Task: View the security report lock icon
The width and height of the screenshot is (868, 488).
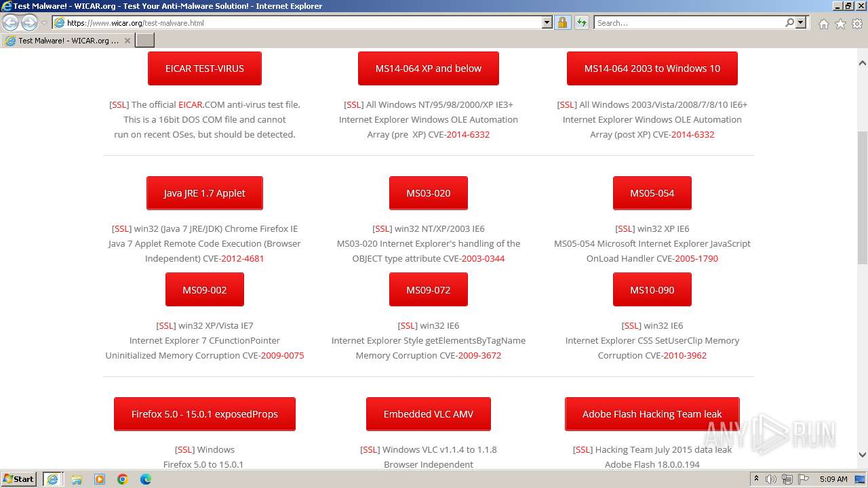Action: coord(562,22)
